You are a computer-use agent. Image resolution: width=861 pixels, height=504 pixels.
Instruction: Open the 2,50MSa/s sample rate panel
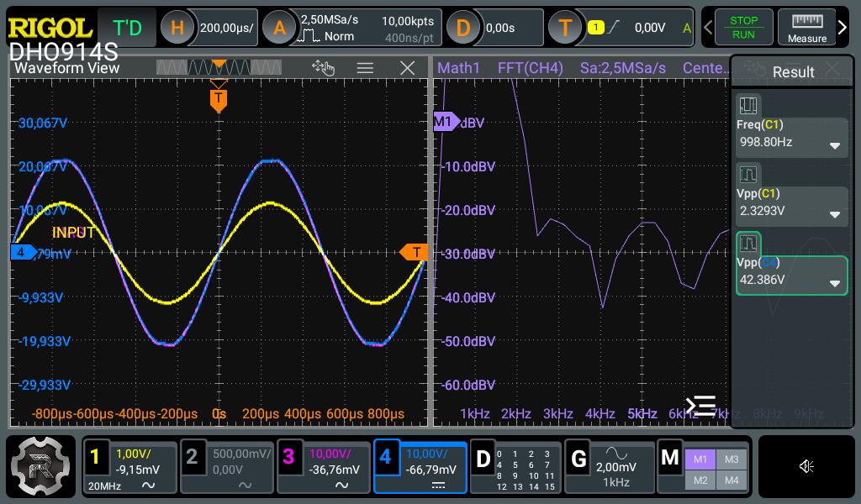[x=368, y=28]
